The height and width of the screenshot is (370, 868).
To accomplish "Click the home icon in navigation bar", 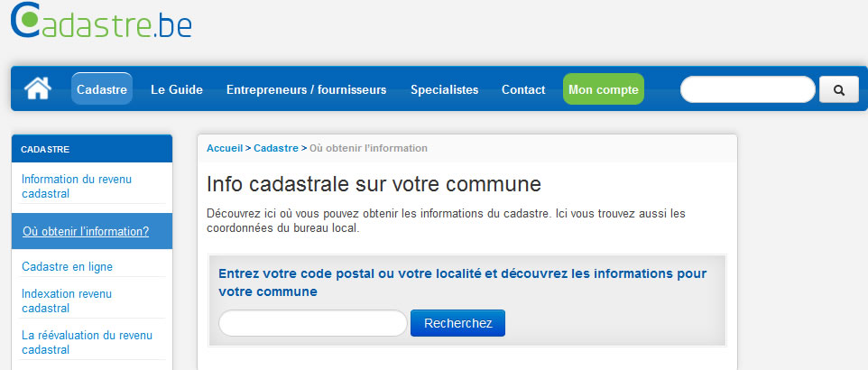I will [38, 88].
